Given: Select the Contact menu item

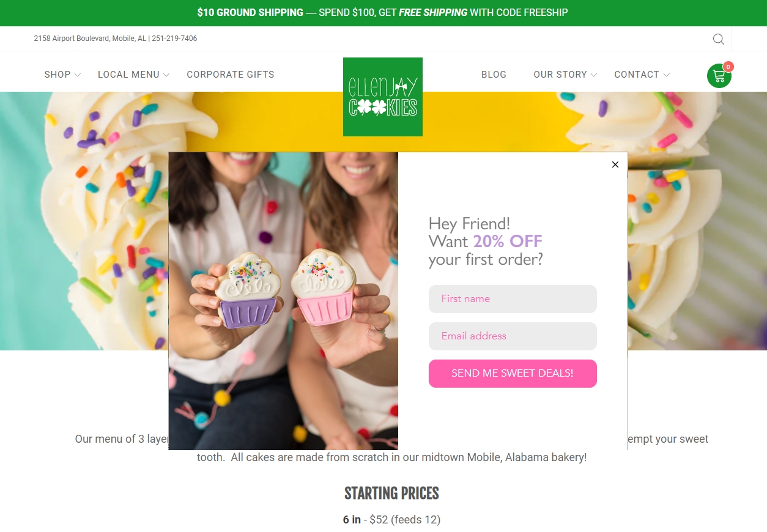Looking at the screenshot, I should pos(637,75).
